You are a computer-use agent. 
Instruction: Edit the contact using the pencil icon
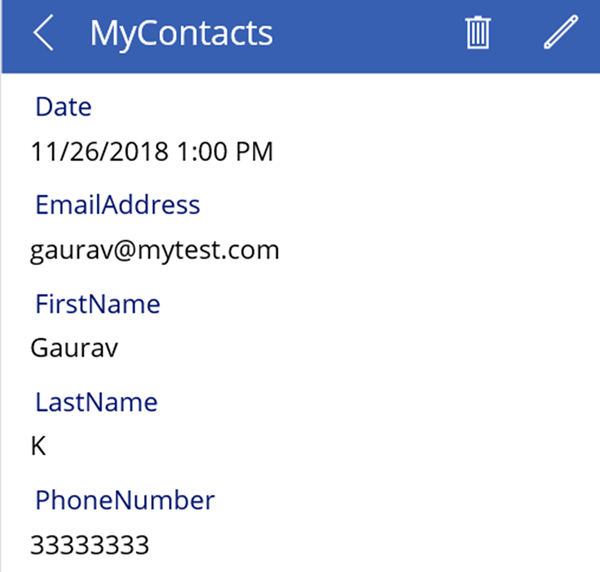tap(561, 34)
